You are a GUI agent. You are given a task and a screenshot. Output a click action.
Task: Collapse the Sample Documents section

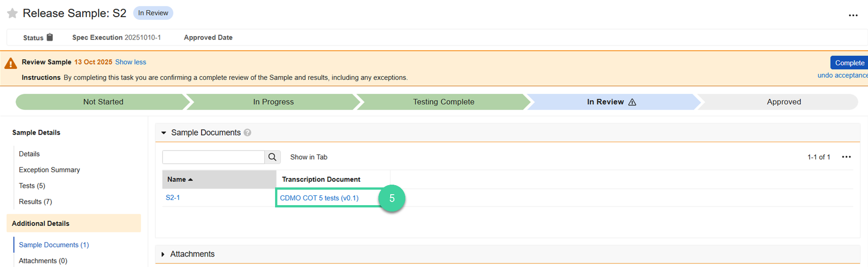pos(164,132)
